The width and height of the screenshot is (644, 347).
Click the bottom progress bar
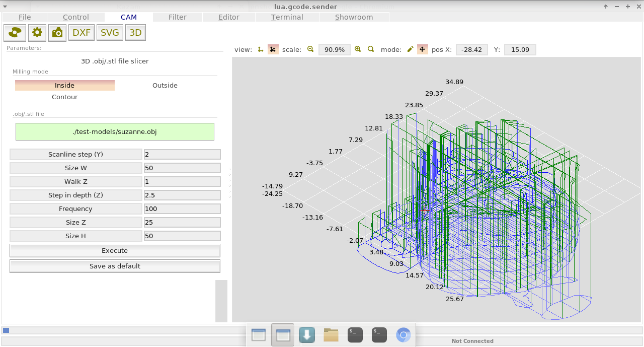(x=322, y=330)
